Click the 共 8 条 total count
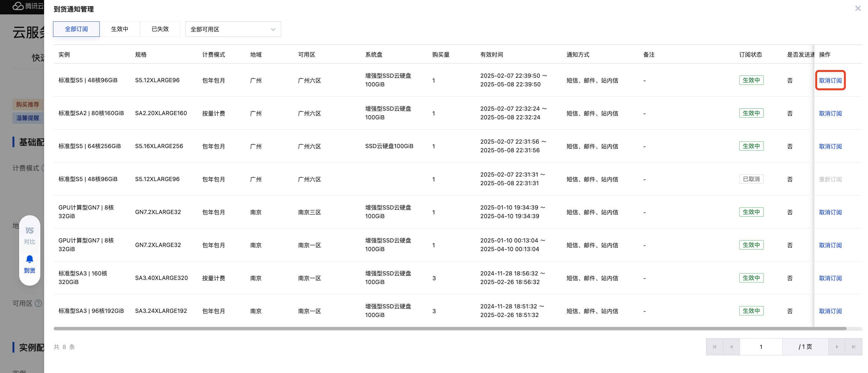 tap(64, 347)
